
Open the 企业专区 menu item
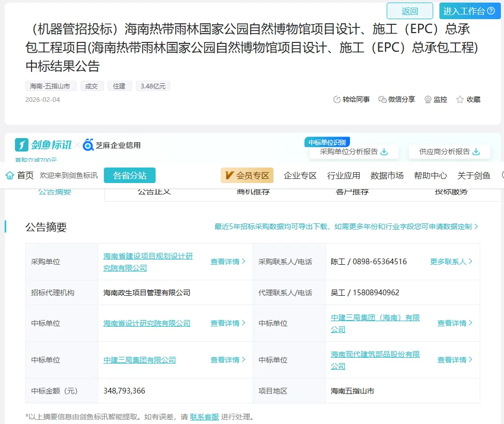[x=300, y=175]
